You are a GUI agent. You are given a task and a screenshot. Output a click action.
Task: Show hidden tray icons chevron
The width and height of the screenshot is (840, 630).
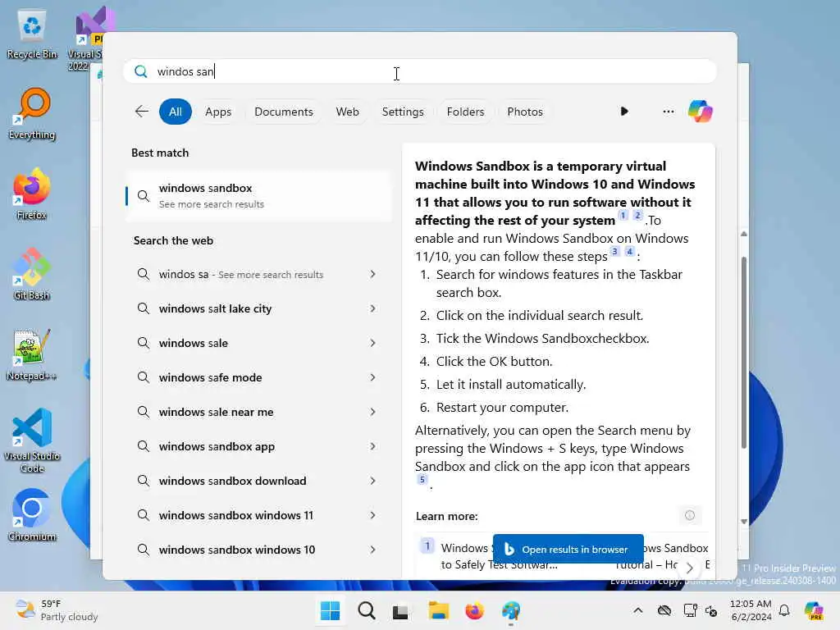click(x=638, y=610)
